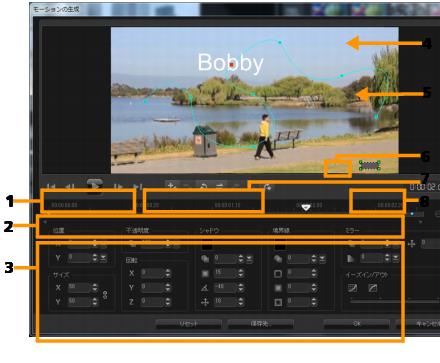Play the motion preview
Viewport: 440px width, 363px height.
pos(95,185)
